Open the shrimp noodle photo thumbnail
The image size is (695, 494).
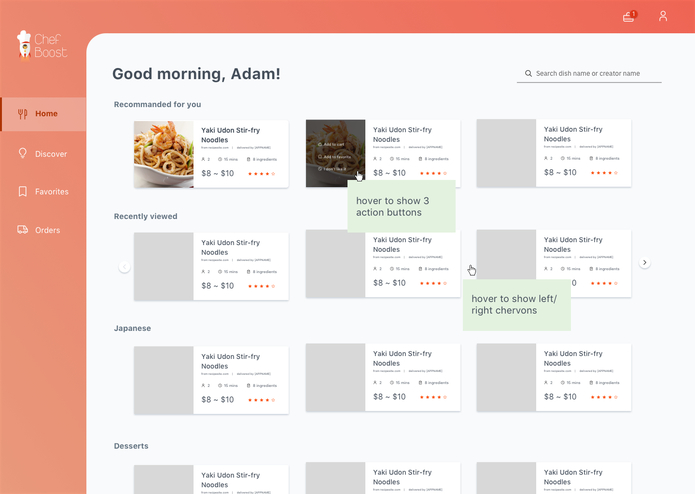[x=164, y=154]
